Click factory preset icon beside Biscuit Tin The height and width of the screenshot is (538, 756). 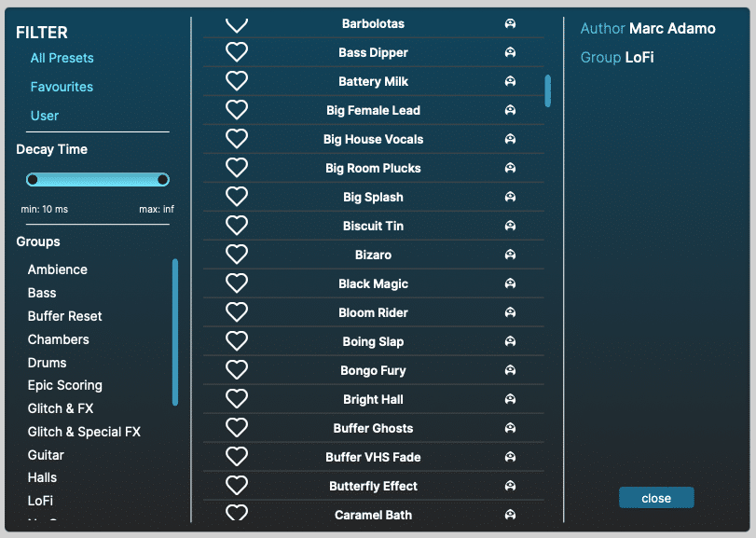pos(510,226)
